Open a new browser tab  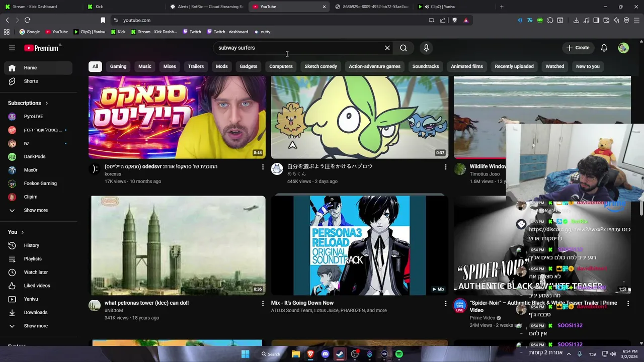click(x=502, y=7)
